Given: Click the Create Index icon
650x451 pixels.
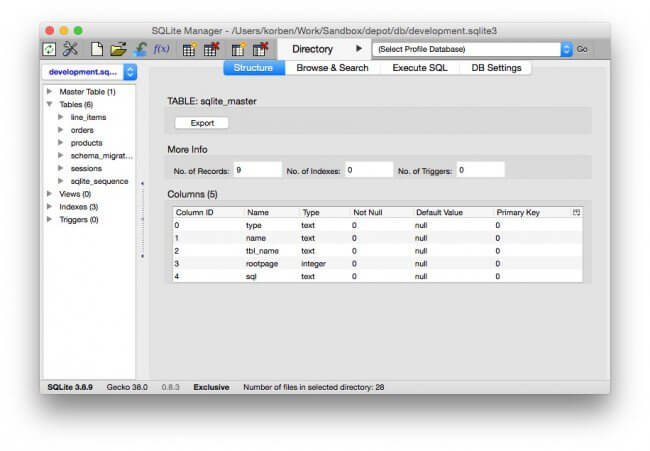Looking at the screenshot, I should click(238, 49).
